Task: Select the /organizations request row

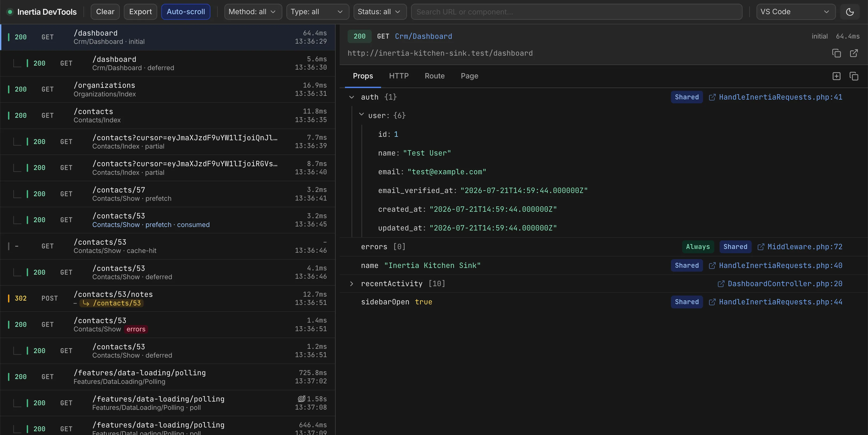Action: coord(167,89)
